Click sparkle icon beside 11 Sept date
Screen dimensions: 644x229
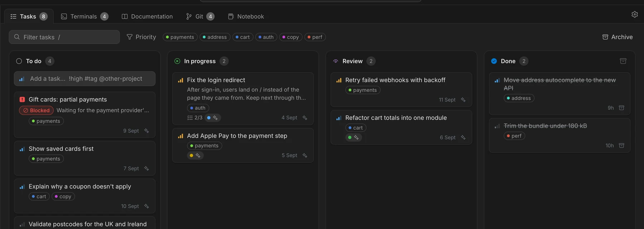(x=463, y=100)
